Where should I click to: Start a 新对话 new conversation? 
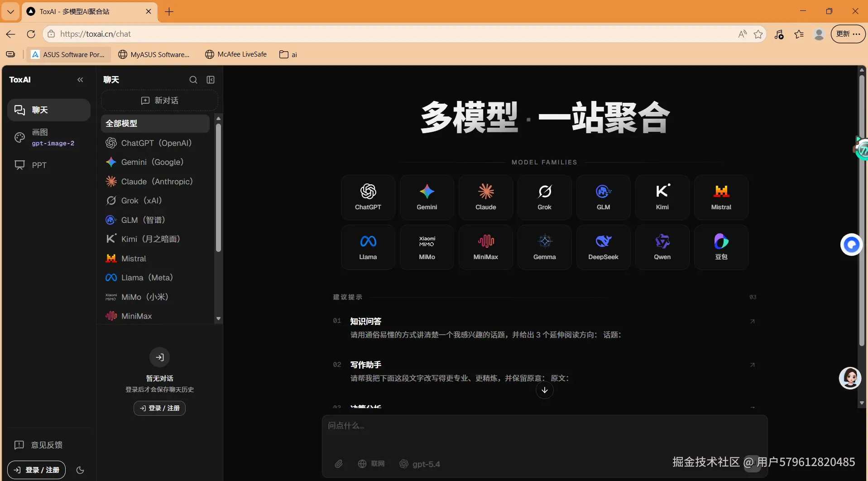[x=159, y=100]
